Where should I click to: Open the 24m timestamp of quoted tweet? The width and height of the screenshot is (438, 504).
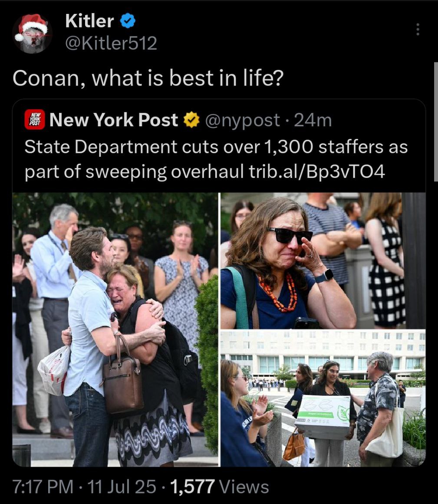313,120
